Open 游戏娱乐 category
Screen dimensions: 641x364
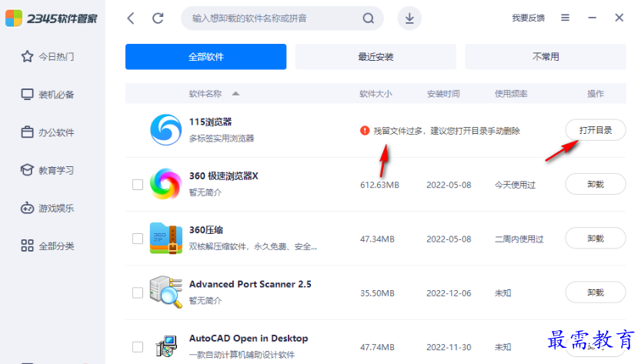click(x=48, y=209)
